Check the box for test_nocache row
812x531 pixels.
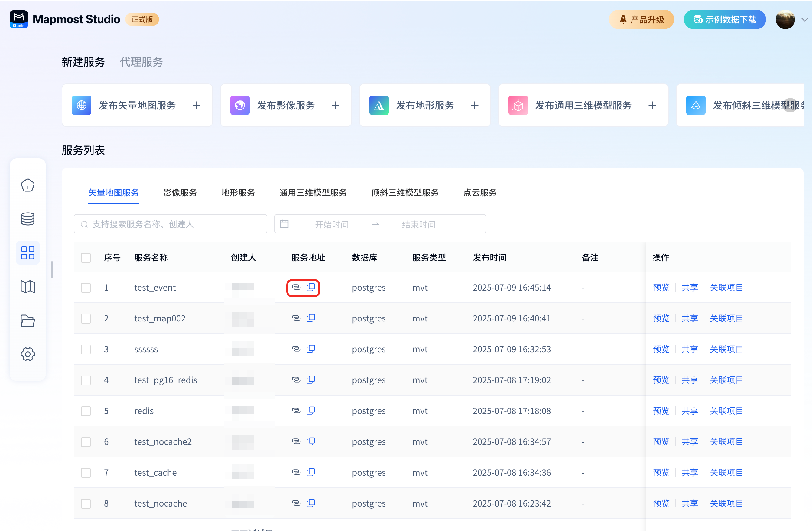pyautogui.click(x=86, y=504)
